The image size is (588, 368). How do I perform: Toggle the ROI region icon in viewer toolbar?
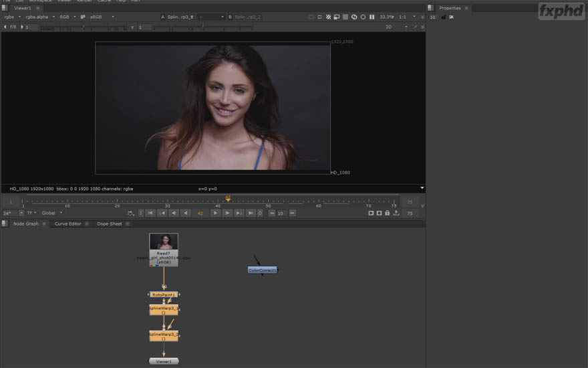311,17
